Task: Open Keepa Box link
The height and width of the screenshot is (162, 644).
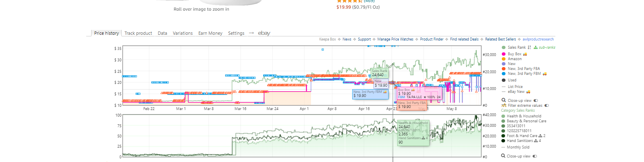Action: coord(327,39)
